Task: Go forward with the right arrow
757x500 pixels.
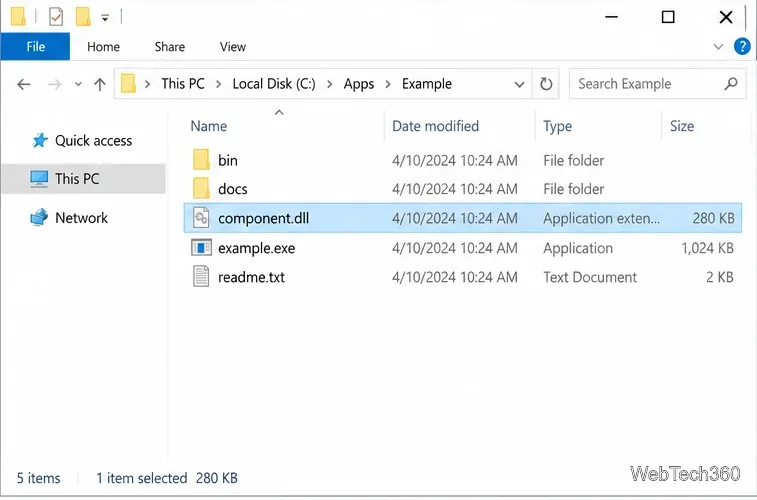Action: (55, 84)
